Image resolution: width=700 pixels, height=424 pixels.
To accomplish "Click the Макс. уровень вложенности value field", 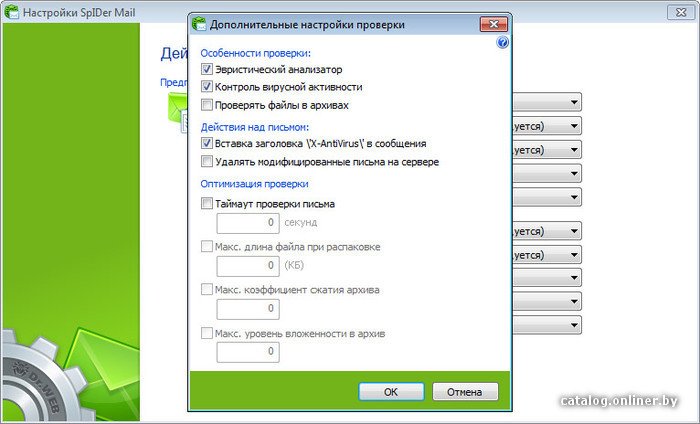I will 249,351.
